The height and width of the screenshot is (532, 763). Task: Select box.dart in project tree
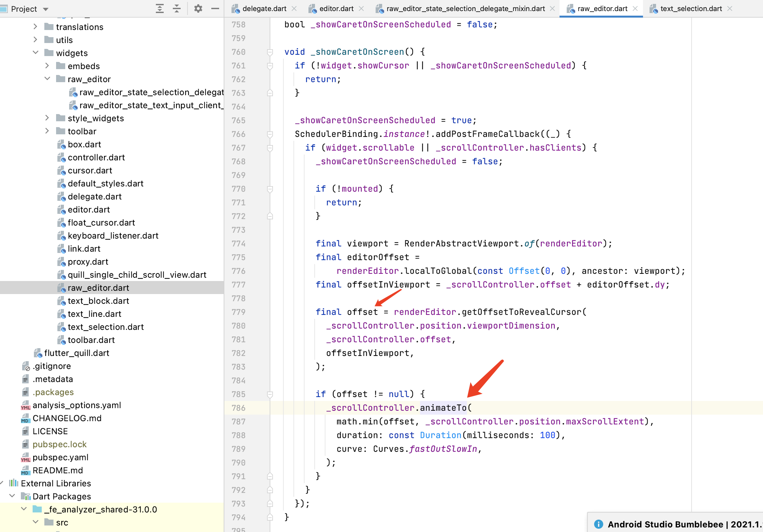84,144
